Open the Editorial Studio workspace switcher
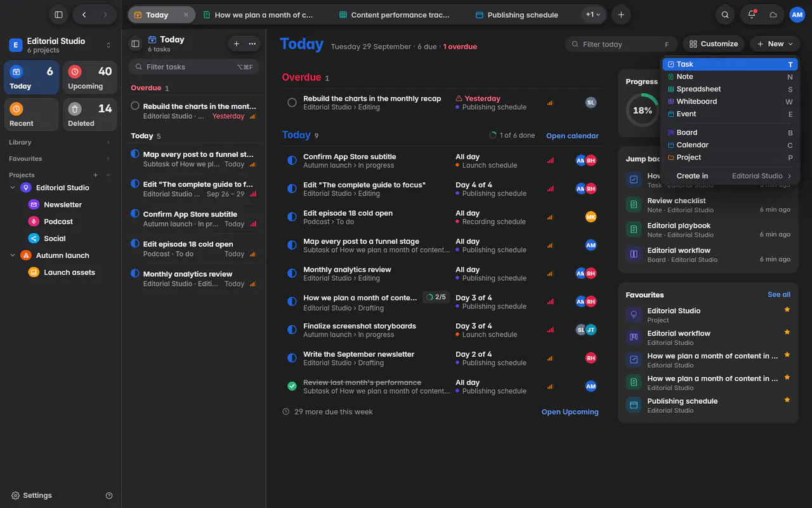 (x=60, y=45)
